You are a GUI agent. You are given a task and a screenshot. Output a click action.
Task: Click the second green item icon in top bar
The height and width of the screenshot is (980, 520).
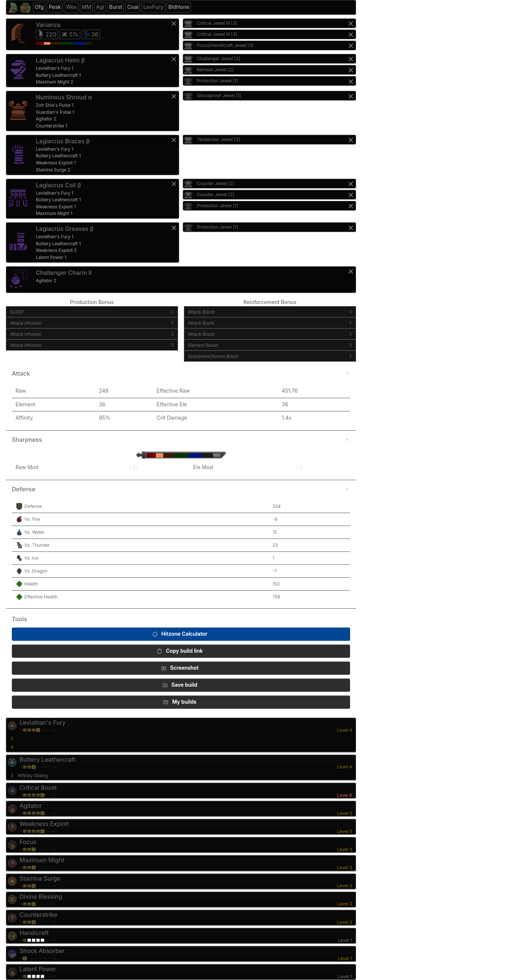tap(25, 7)
